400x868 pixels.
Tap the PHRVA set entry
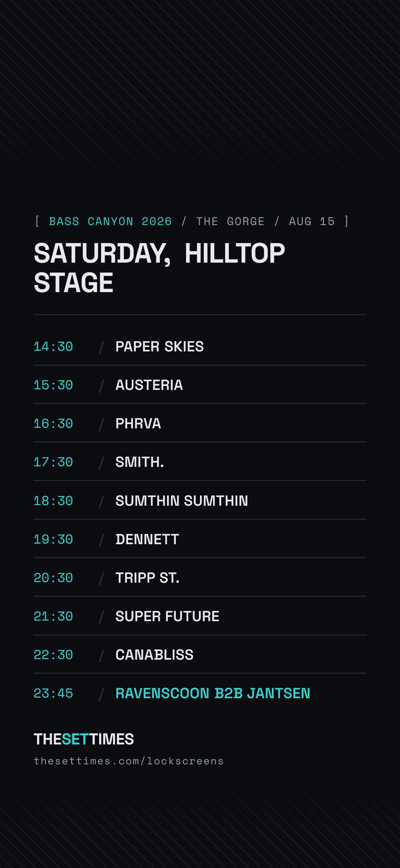[200, 423]
